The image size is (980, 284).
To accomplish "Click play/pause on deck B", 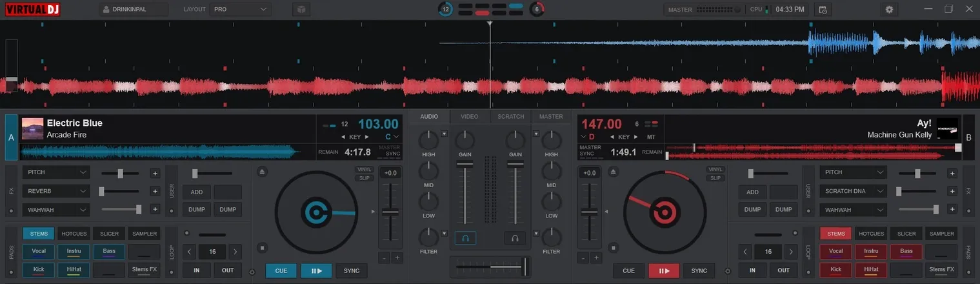I will tap(664, 270).
